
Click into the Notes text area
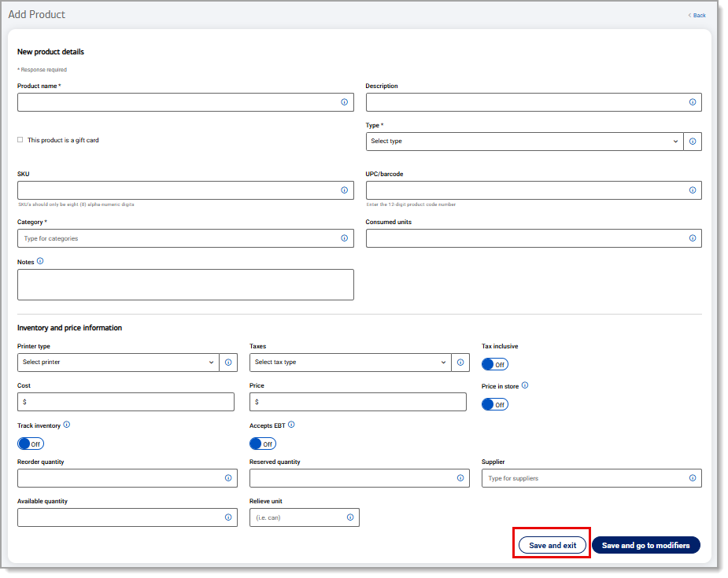point(185,285)
